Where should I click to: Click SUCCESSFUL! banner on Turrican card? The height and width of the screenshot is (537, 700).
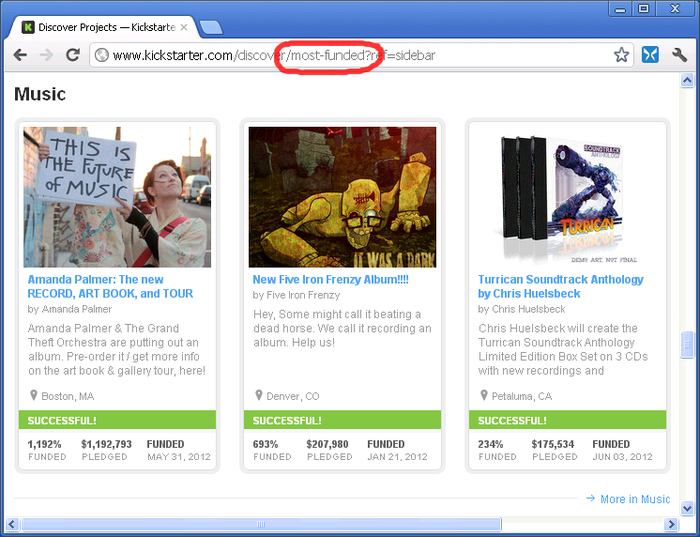tap(567, 420)
